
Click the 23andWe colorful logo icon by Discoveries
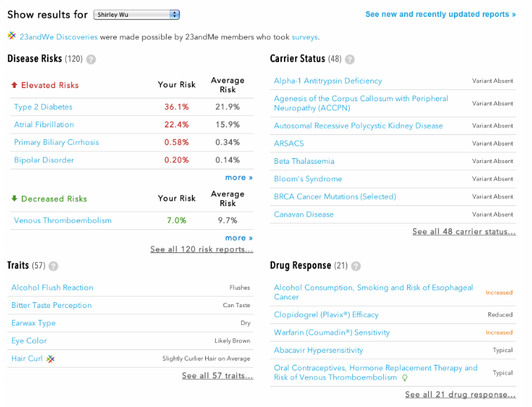coord(12,35)
